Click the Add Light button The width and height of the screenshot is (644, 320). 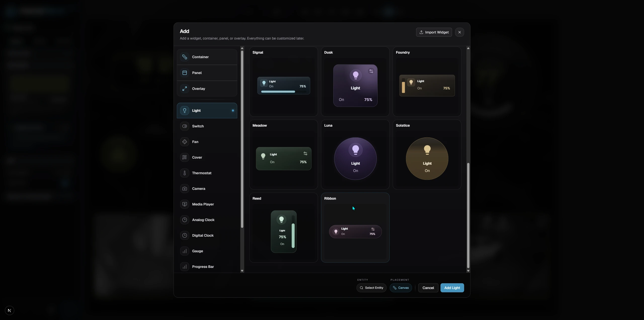pos(452,288)
